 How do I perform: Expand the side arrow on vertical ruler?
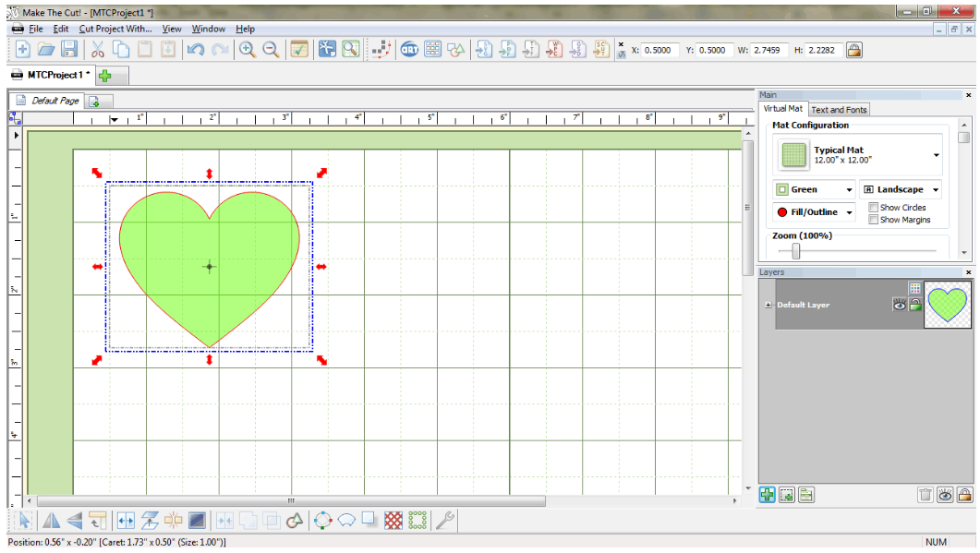pos(17,135)
